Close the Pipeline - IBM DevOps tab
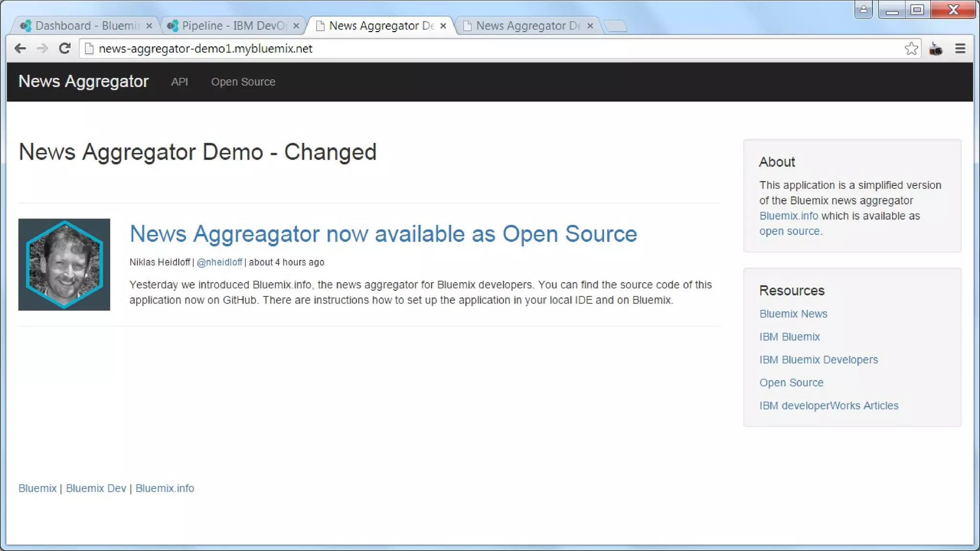980x551 pixels. (296, 26)
